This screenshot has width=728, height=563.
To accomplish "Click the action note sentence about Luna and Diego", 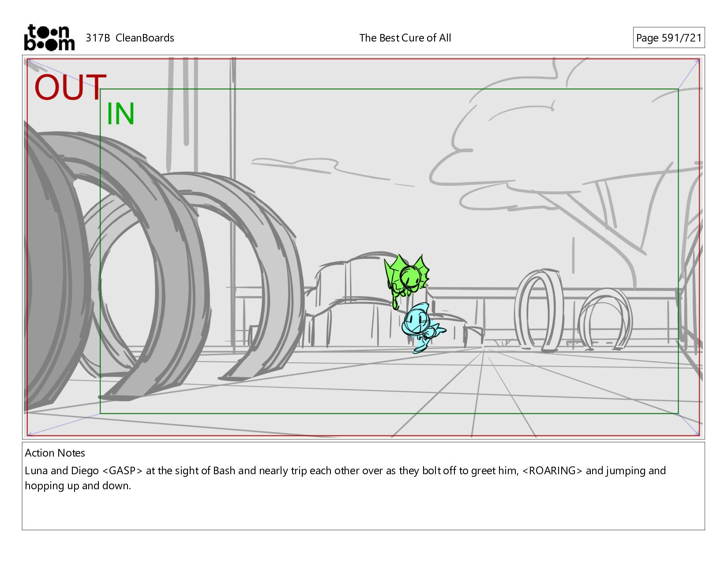I will click(345, 478).
